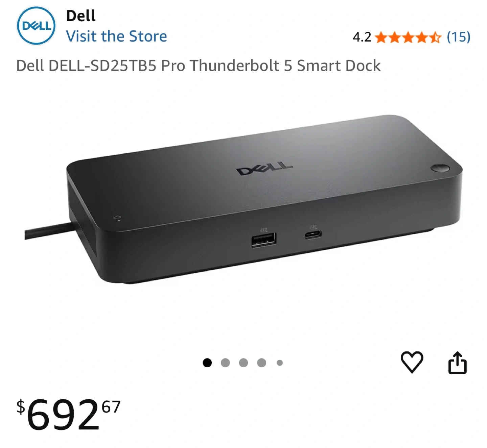The height and width of the screenshot is (448, 487).
Task: Jump to the fourth image carousel dot
Action: 261,363
